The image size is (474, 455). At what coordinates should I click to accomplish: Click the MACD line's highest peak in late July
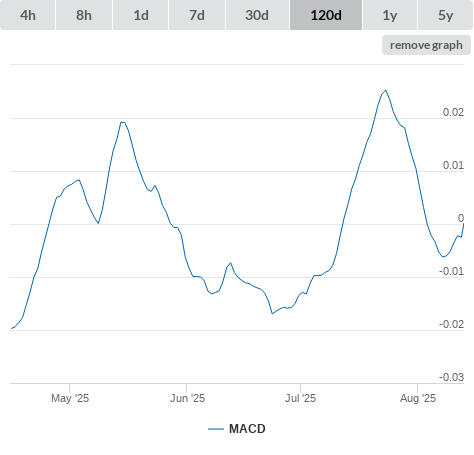(x=386, y=90)
